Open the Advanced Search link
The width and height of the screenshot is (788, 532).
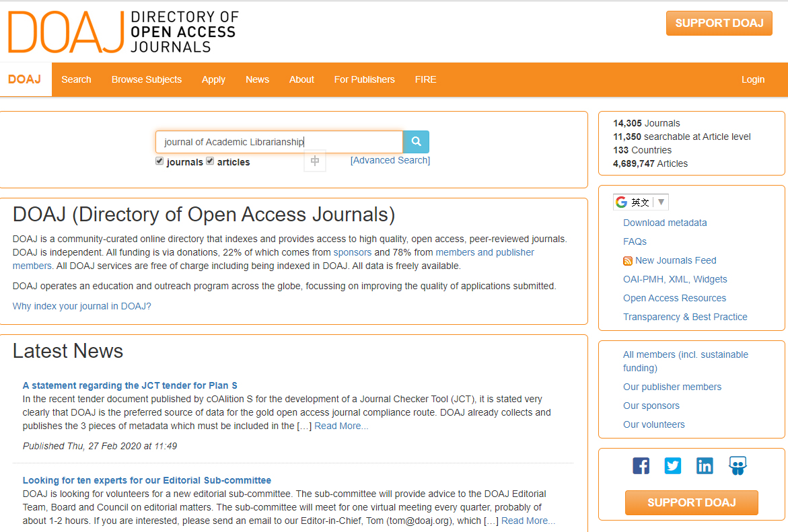390,160
